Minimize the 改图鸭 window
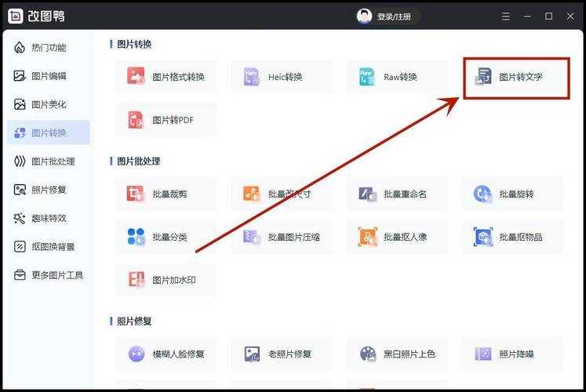Viewport: 586px width, 392px height. tap(527, 16)
